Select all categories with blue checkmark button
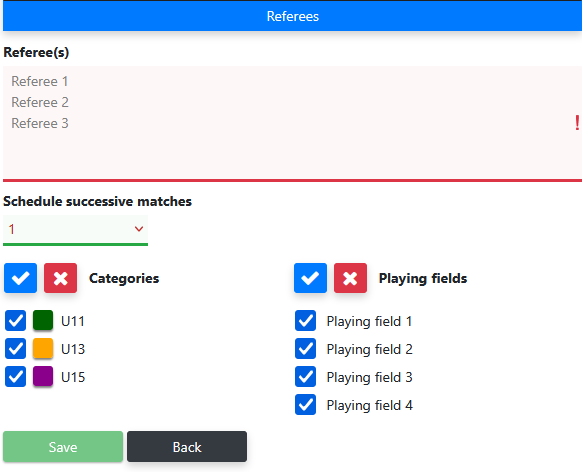Screen dimensions: 582x472 click(20, 278)
